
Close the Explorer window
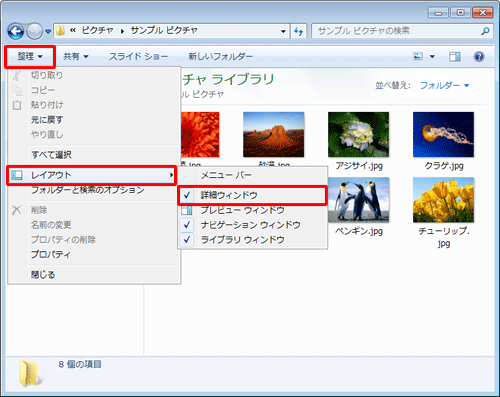[x=482, y=13]
